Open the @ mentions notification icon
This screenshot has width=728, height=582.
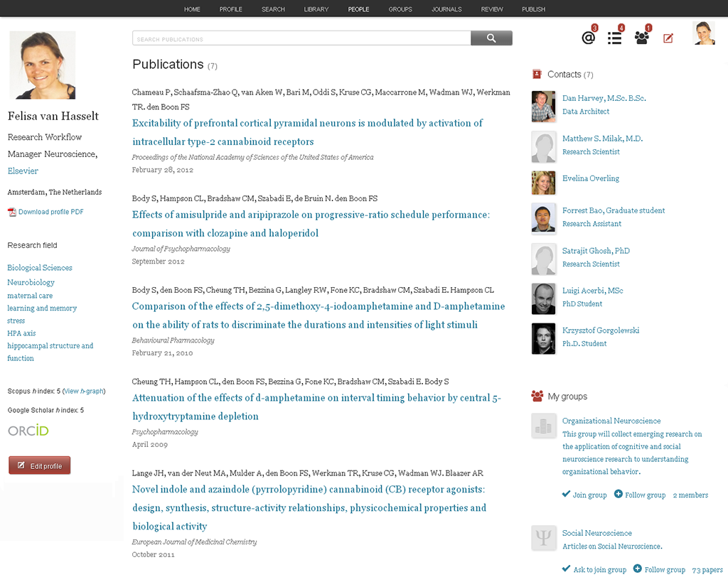click(588, 38)
